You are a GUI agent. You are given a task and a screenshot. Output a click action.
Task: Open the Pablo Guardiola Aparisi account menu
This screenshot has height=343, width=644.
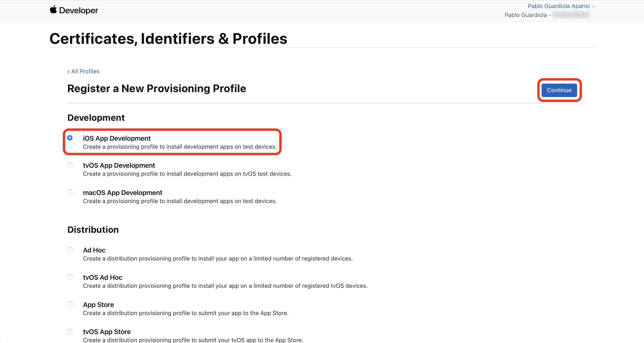coord(559,6)
